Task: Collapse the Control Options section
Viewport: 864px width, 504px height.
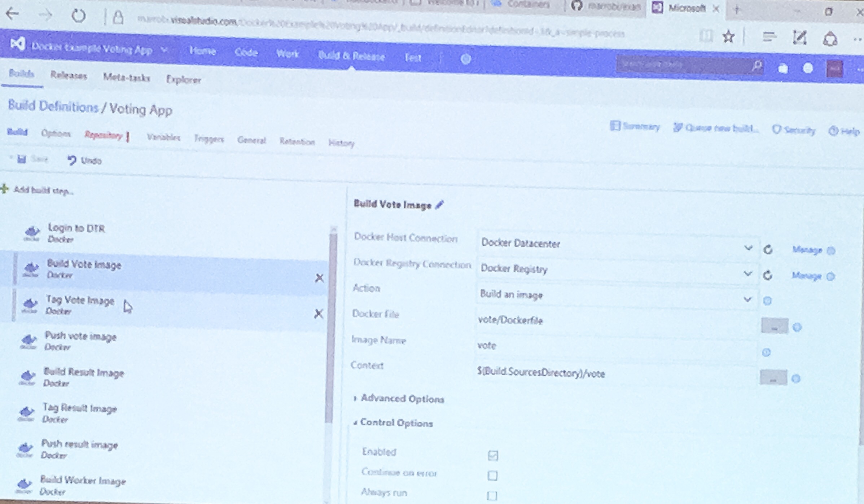Action: 393,422
